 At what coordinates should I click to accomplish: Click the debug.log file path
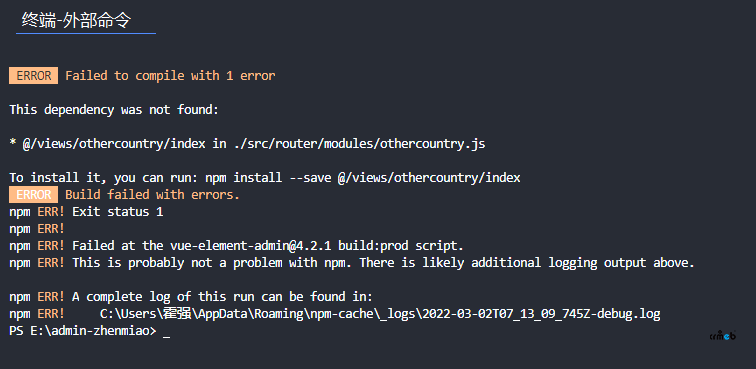[380, 314]
